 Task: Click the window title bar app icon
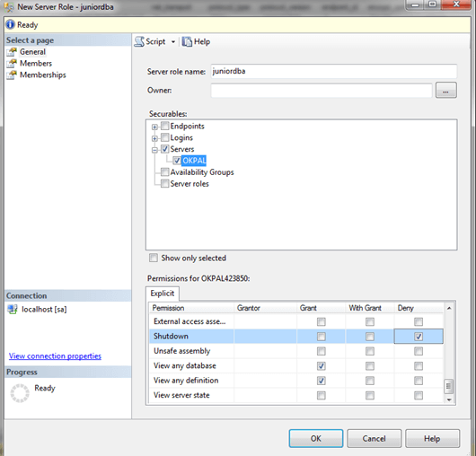(x=9, y=7)
